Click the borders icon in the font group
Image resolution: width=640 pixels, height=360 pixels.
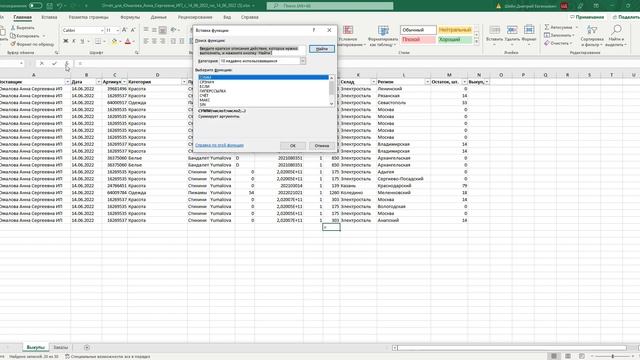98,41
